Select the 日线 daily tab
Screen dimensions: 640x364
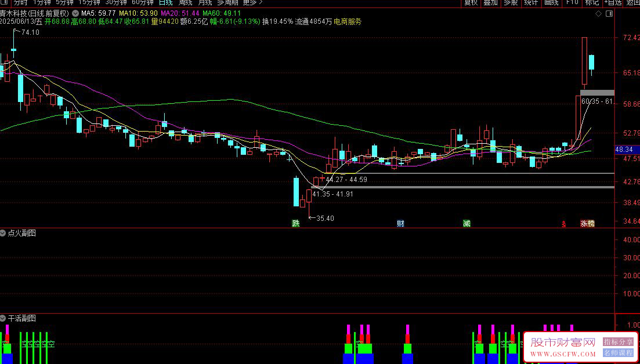click(x=166, y=2)
